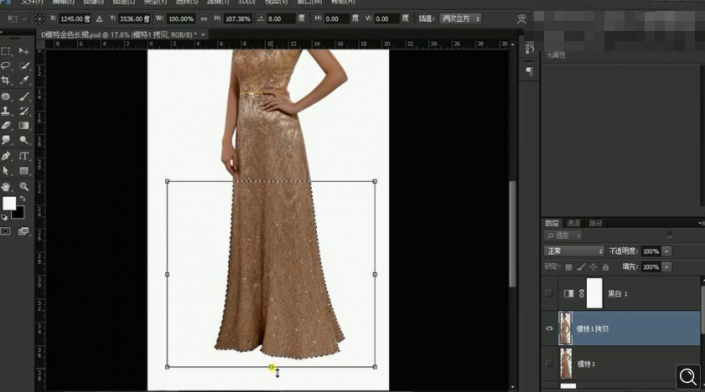The image size is (705, 392).
Task: Select the Lasso tool
Action: coord(6,66)
